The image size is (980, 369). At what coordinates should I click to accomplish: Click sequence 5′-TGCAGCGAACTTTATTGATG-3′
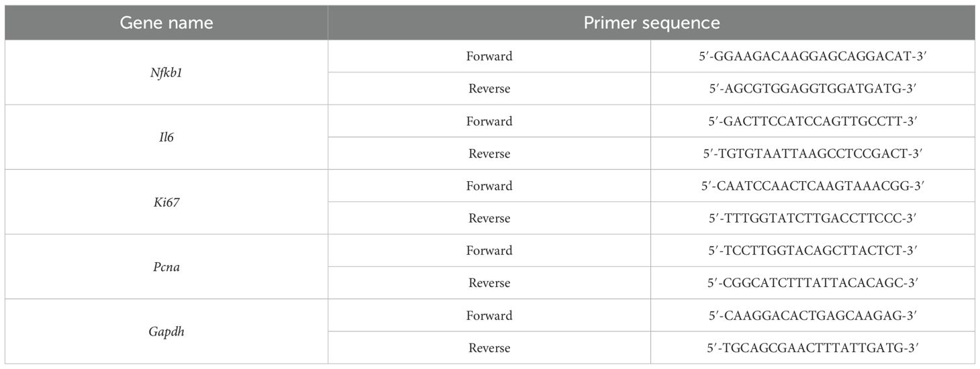[x=810, y=348]
